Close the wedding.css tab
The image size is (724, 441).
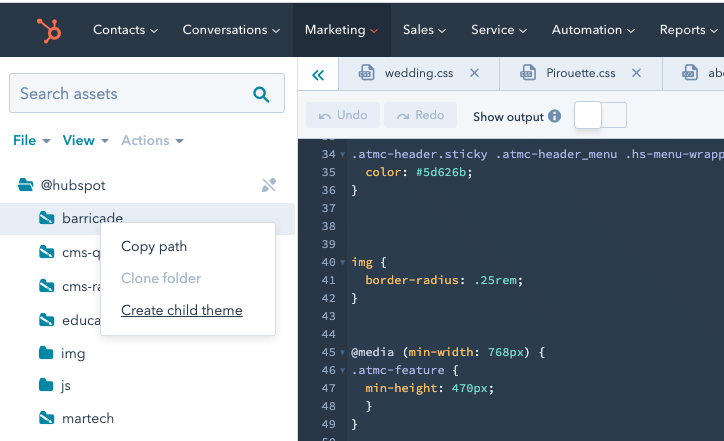coord(475,73)
